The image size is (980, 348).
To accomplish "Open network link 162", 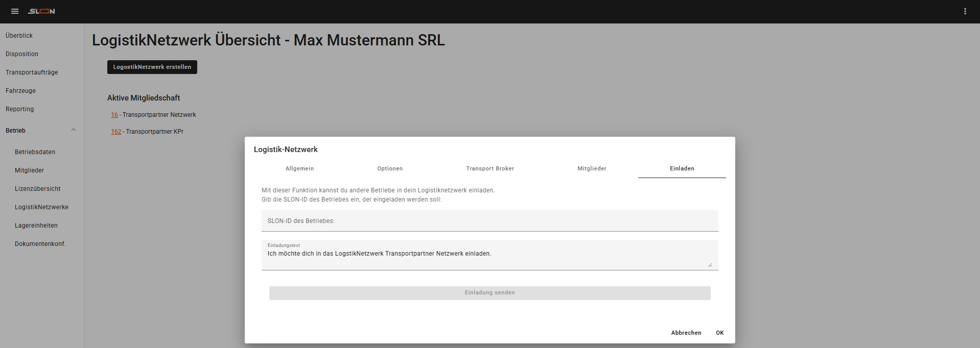I will 116,132.
